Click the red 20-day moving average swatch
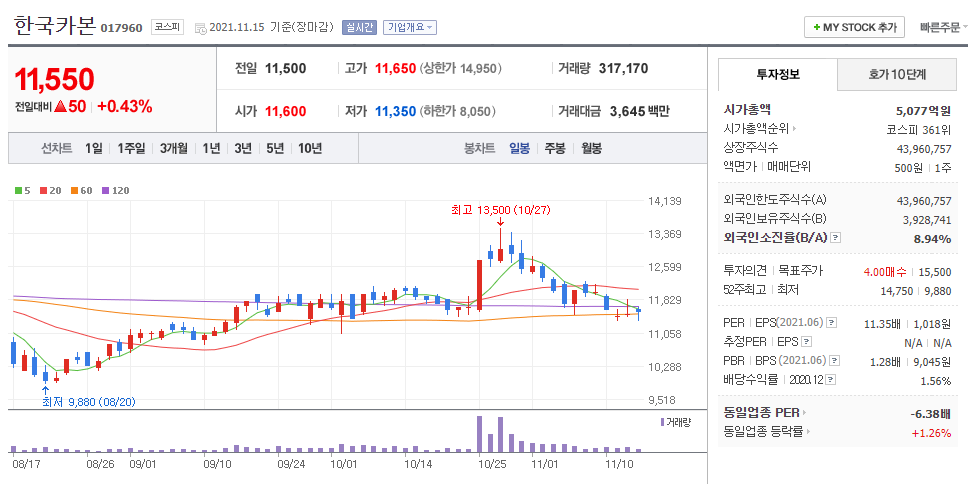The image size is (977, 484). point(43,191)
